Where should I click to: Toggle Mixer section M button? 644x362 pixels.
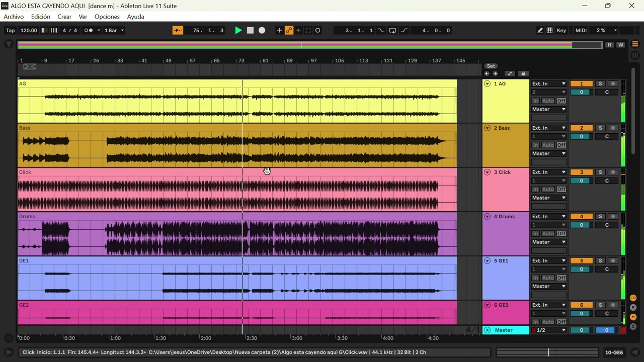[633, 317]
